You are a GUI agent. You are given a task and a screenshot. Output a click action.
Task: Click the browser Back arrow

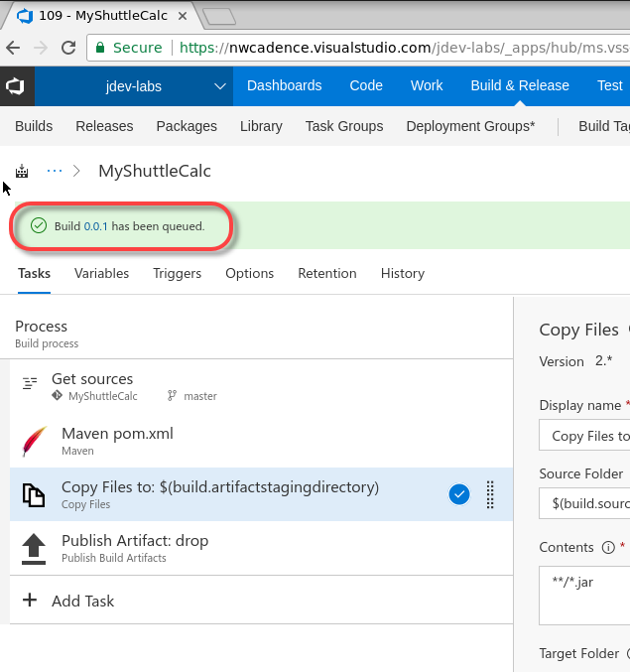(x=13, y=48)
